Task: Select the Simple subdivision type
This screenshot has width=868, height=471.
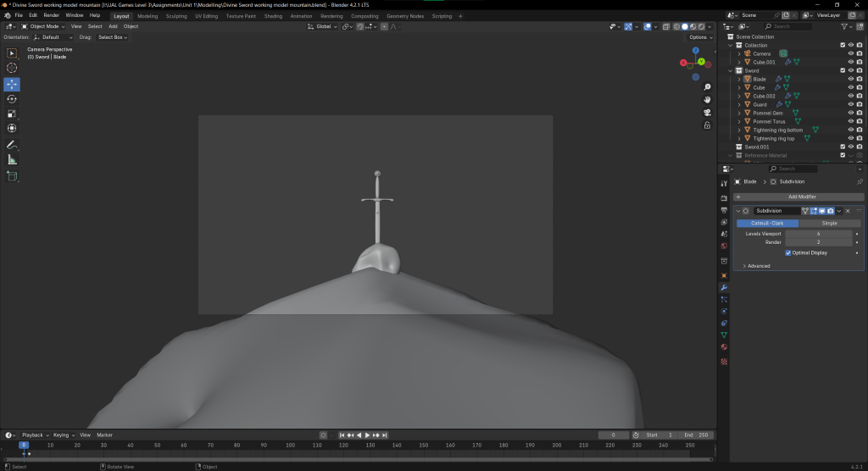Action: 829,223
